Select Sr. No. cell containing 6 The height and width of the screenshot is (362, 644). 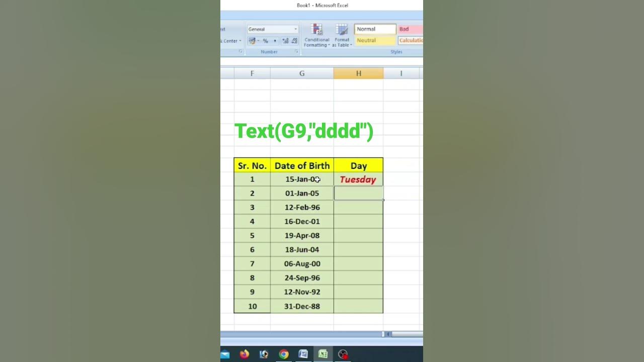pyautogui.click(x=252, y=250)
